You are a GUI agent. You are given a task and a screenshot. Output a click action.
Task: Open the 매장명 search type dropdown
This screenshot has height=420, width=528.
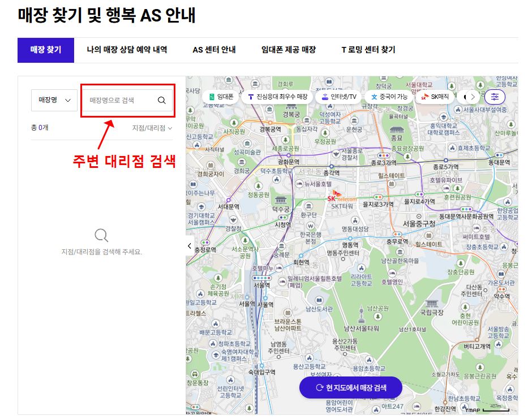(54, 100)
